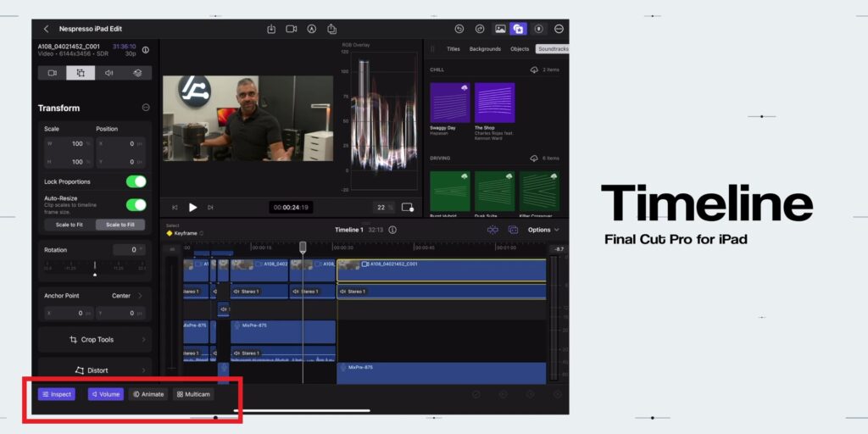868x434 pixels.
Task: Edit the Position X value field
Action: (x=120, y=144)
